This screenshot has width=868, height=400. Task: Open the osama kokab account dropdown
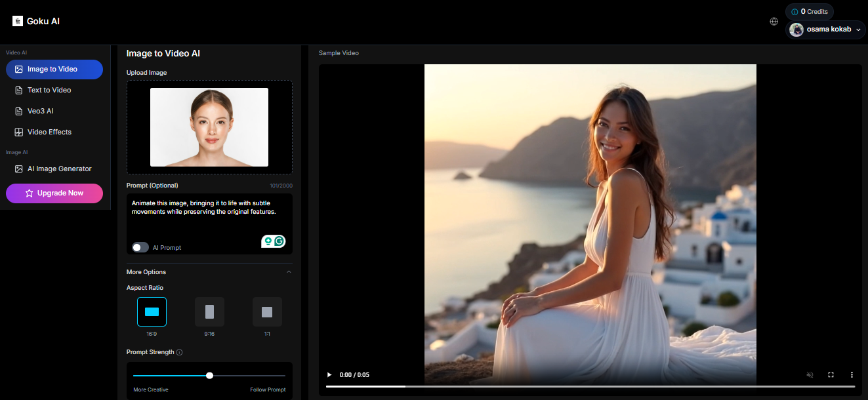(x=825, y=29)
